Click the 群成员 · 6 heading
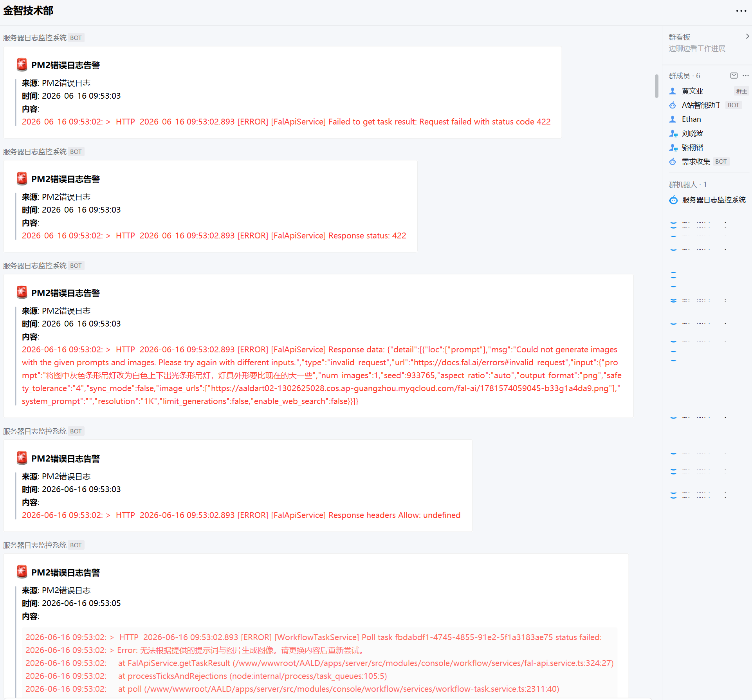 tap(684, 76)
